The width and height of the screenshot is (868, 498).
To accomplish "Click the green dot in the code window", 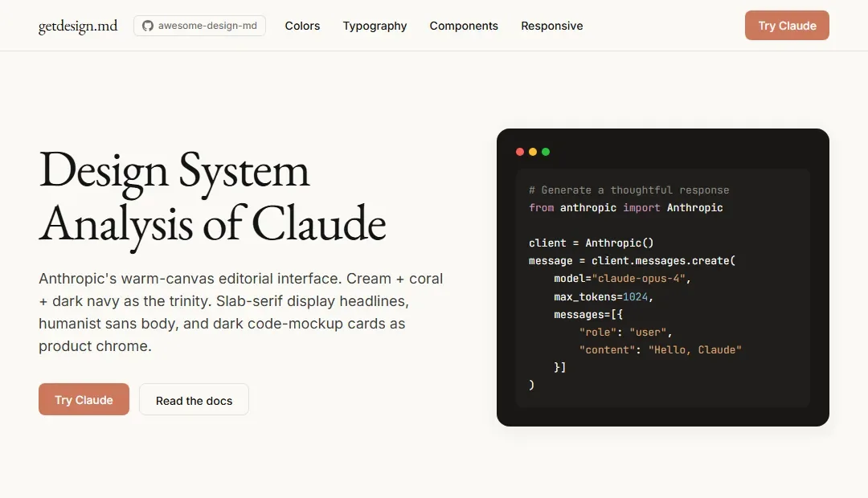I will 546,152.
